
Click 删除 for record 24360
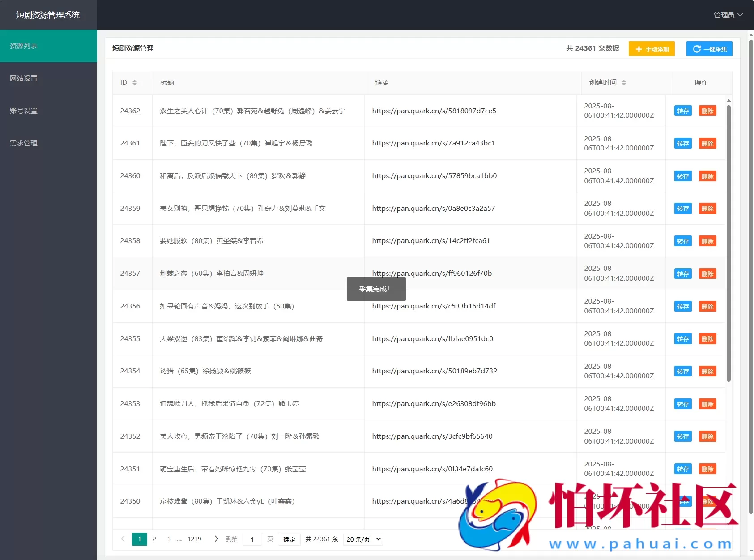coord(707,176)
